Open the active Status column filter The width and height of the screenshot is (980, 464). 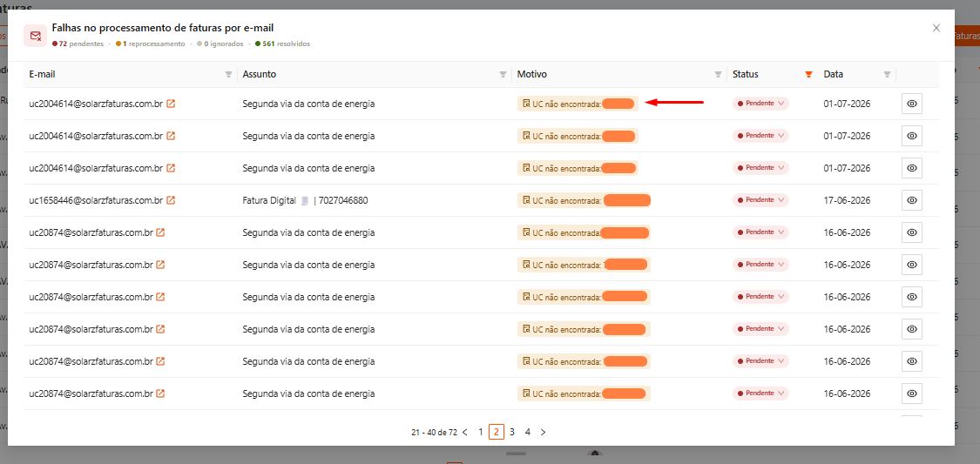pos(808,74)
